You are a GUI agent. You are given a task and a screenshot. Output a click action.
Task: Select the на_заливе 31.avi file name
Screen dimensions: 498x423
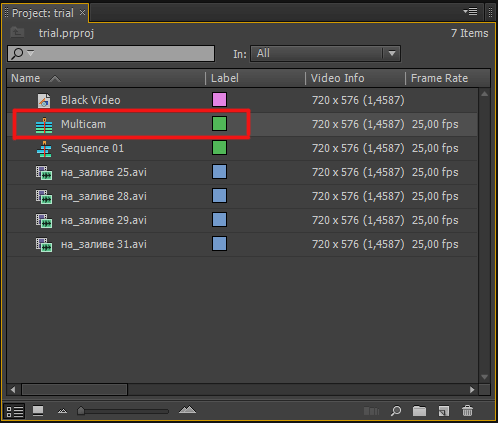click(104, 244)
